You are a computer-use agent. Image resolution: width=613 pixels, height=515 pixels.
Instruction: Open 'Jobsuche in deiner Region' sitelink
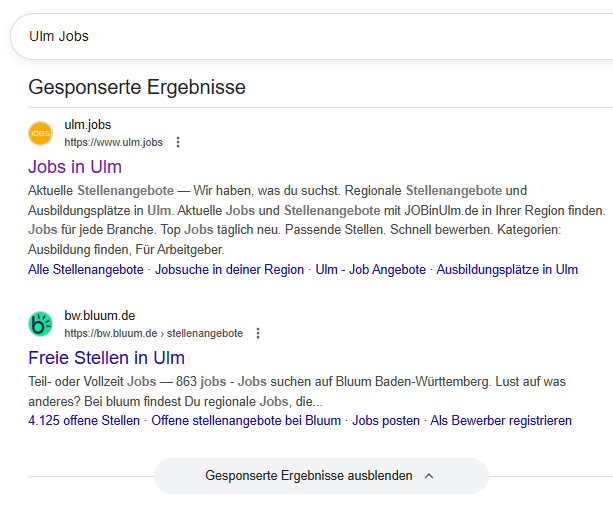point(229,270)
